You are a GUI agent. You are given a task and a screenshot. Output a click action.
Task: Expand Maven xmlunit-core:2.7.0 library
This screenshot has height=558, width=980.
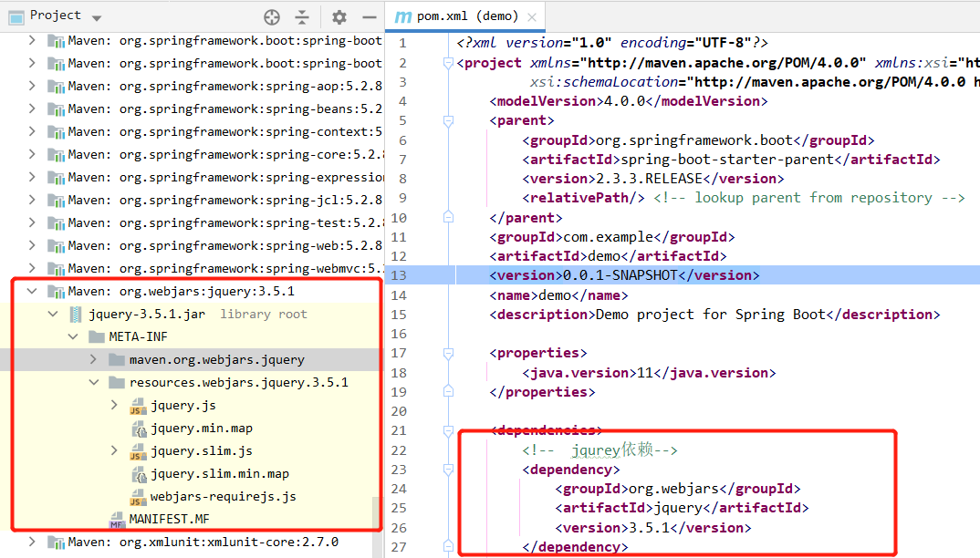(32, 542)
